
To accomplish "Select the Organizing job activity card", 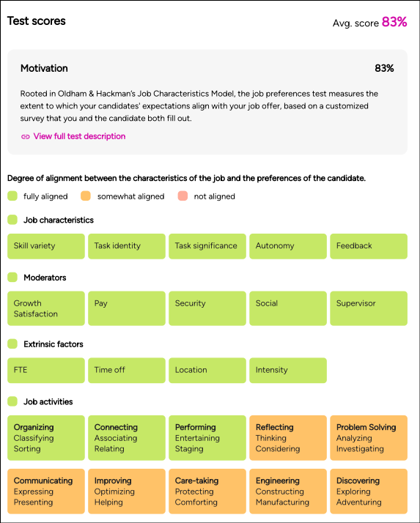I will (x=46, y=438).
